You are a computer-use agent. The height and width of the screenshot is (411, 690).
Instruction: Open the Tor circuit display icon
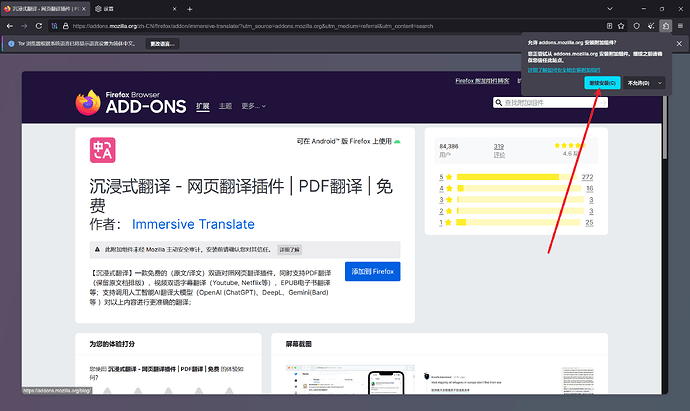coord(55,26)
